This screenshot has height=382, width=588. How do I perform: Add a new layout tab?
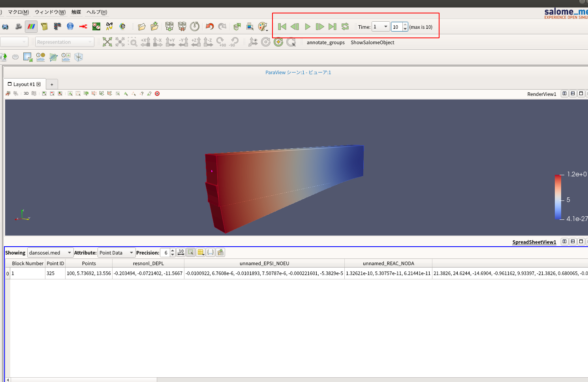click(x=52, y=84)
